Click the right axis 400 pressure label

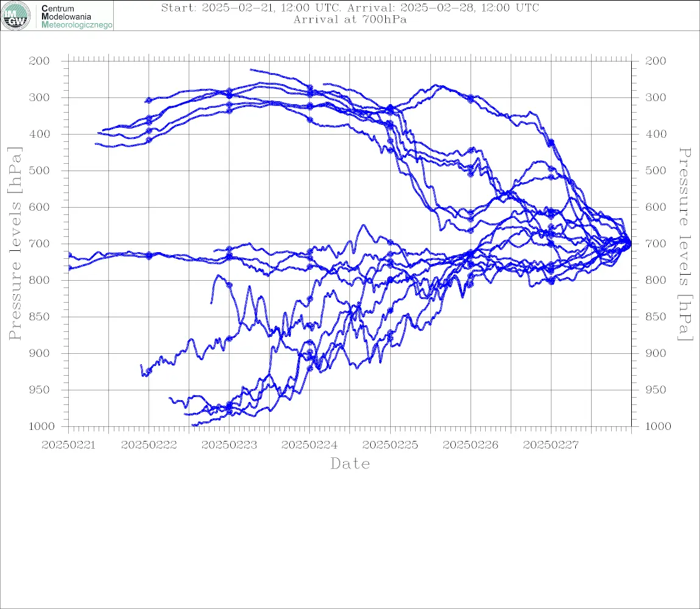click(x=656, y=134)
